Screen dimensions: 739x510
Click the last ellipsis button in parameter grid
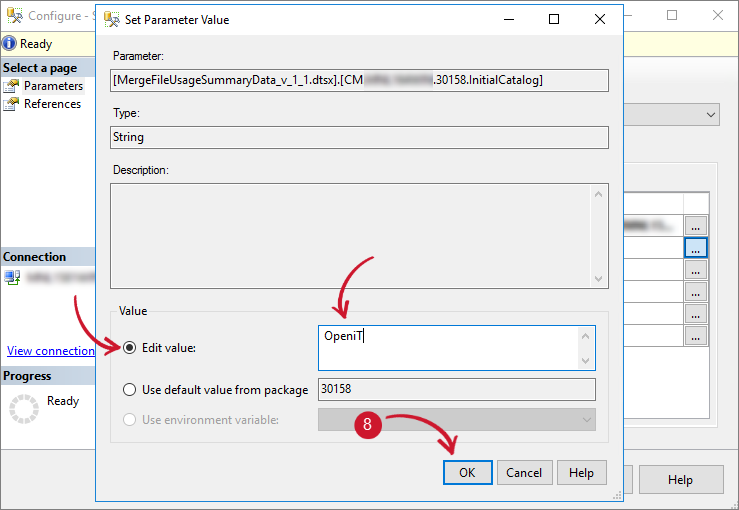[x=696, y=336]
